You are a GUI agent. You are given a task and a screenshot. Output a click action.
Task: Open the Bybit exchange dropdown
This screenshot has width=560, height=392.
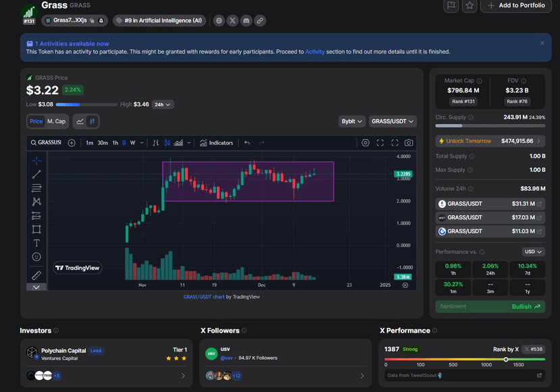click(x=351, y=121)
